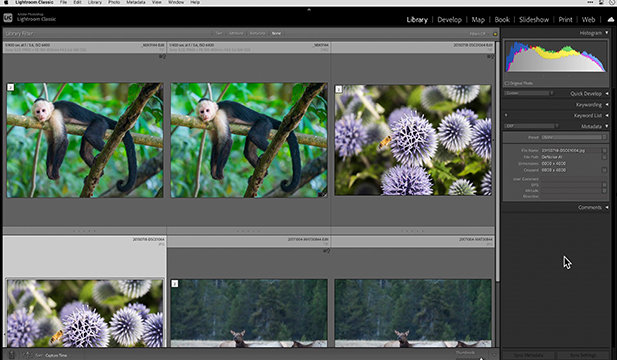This screenshot has width=617, height=360.
Task: Click the stack badge on the middle elk thumbnail
Action: pyautogui.click(x=175, y=284)
